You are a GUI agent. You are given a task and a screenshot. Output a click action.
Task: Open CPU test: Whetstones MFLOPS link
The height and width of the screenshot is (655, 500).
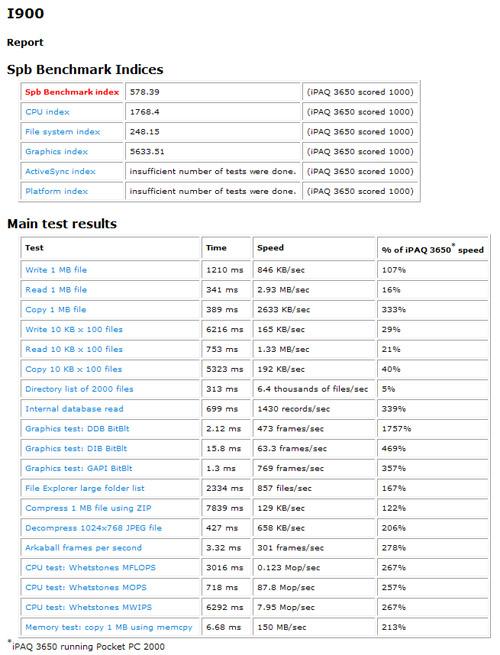pos(90,568)
